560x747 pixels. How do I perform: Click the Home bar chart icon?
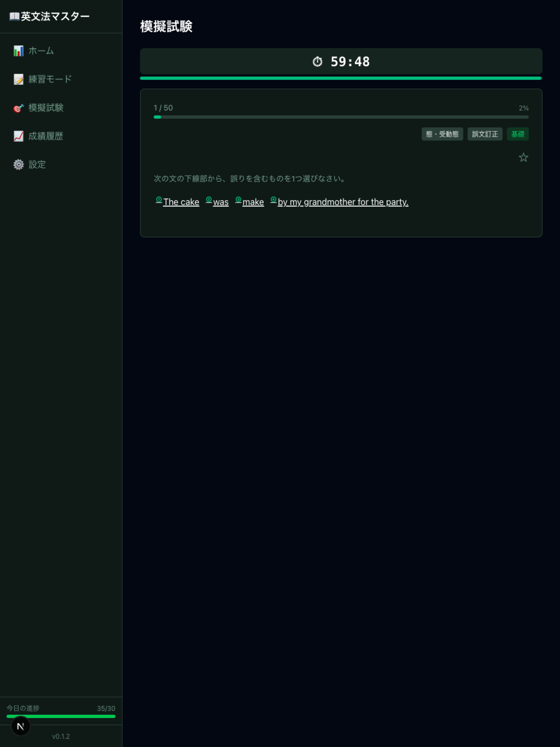pyautogui.click(x=19, y=51)
